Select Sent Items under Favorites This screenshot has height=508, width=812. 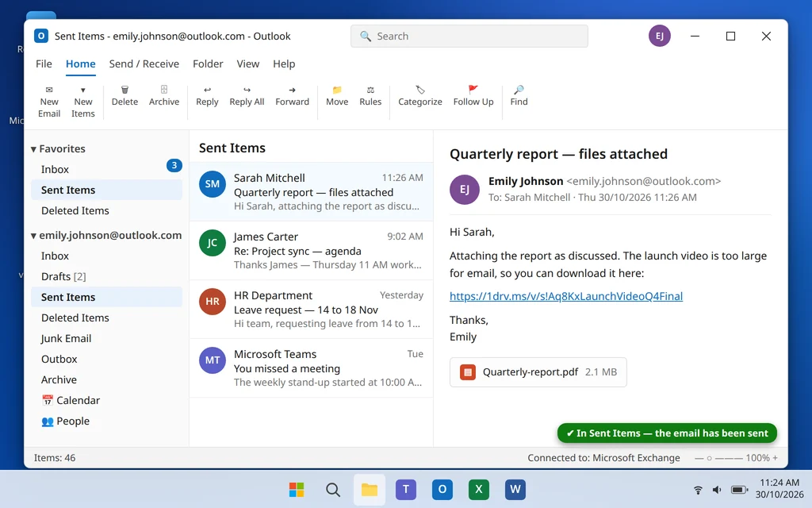pos(107,190)
